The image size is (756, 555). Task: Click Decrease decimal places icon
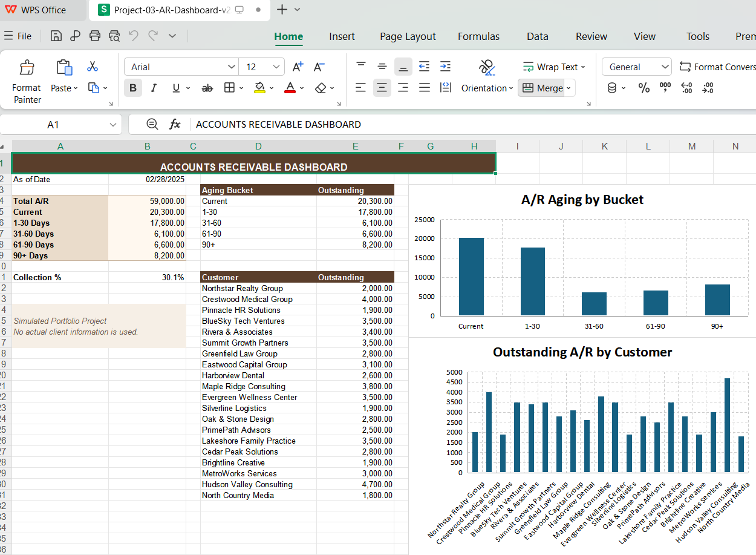coord(708,88)
